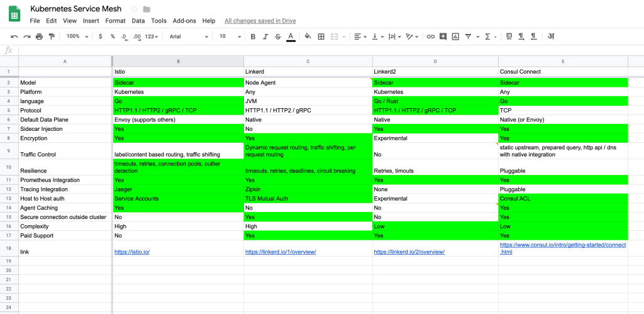
Task: Toggle italic formatting
Action: [x=265, y=36]
